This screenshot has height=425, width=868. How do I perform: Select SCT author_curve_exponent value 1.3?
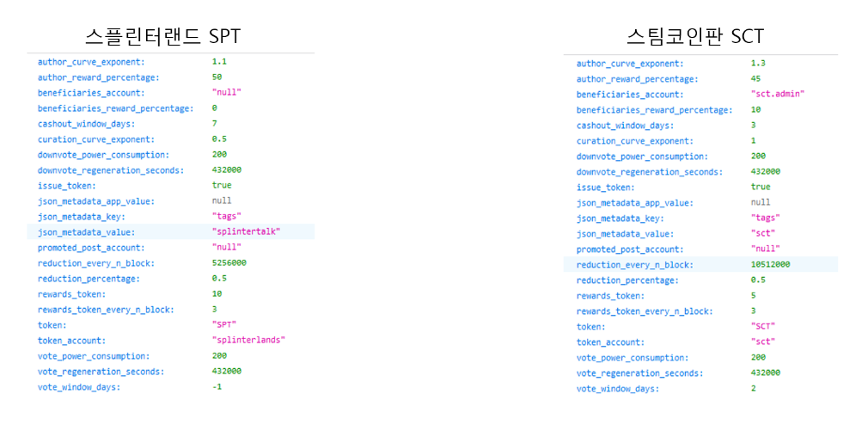tap(758, 64)
